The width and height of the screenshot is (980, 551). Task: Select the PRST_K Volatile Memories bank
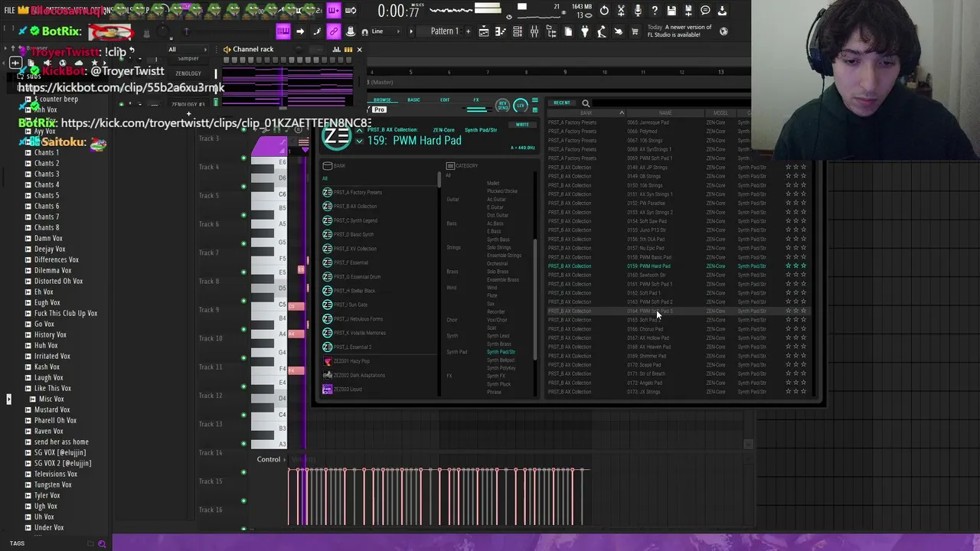point(360,333)
